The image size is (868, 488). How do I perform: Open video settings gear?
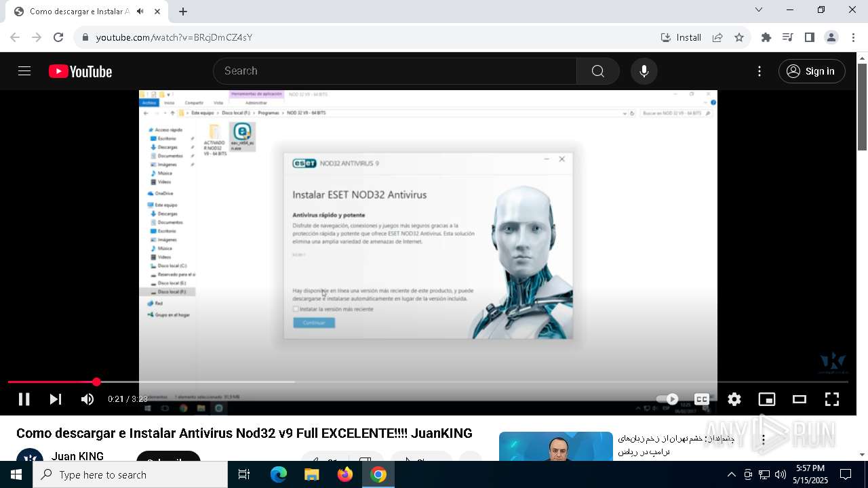tap(734, 399)
